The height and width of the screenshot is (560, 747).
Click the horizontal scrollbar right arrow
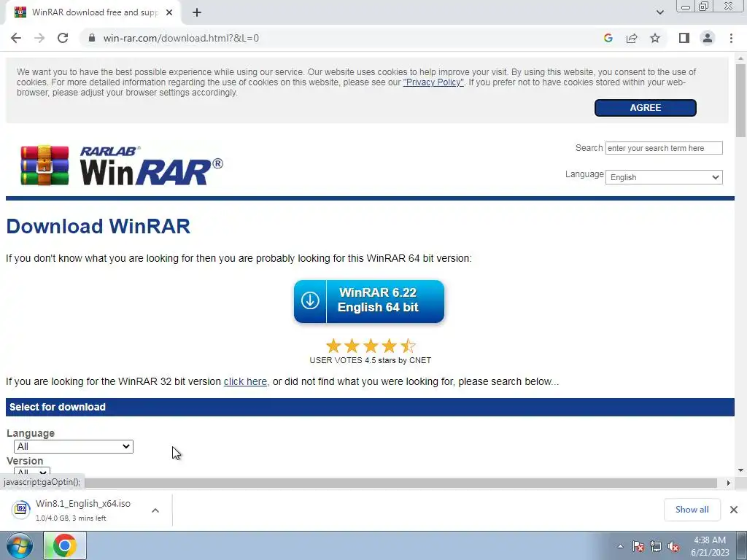click(x=729, y=483)
